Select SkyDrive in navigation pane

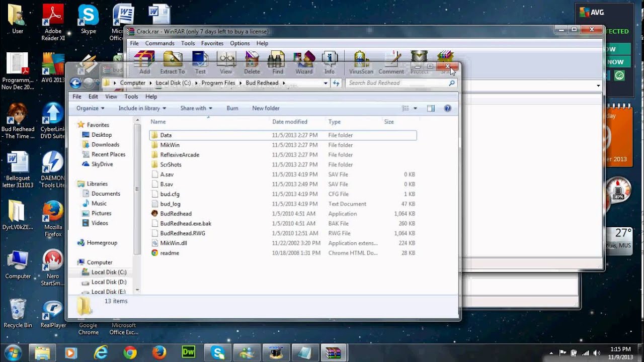click(102, 164)
